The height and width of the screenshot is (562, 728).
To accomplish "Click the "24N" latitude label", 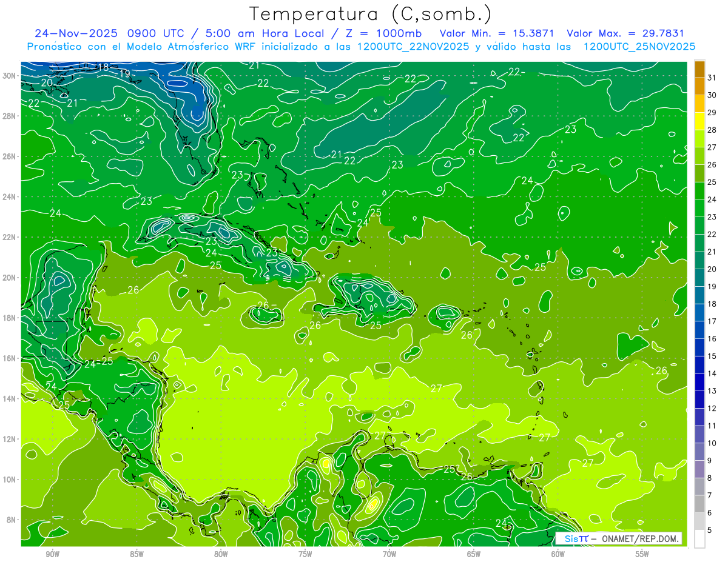I will [9, 197].
